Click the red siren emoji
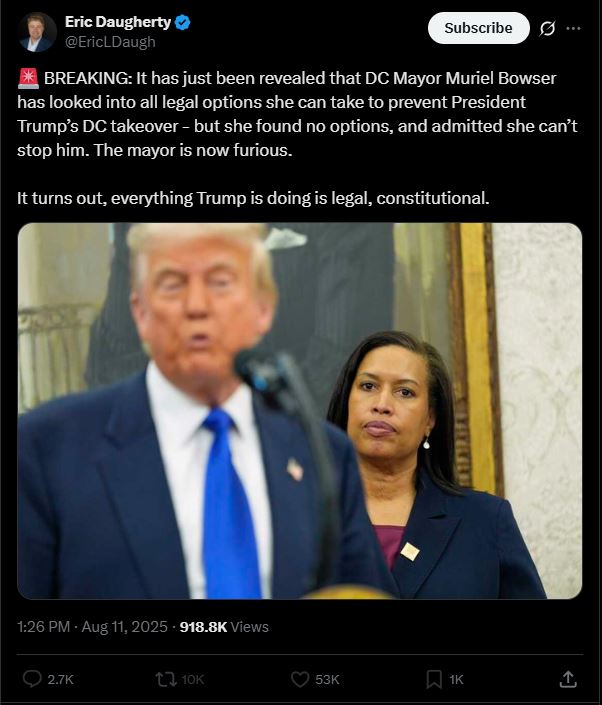This screenshot has height=705, width=602. [x=28, y=78]
